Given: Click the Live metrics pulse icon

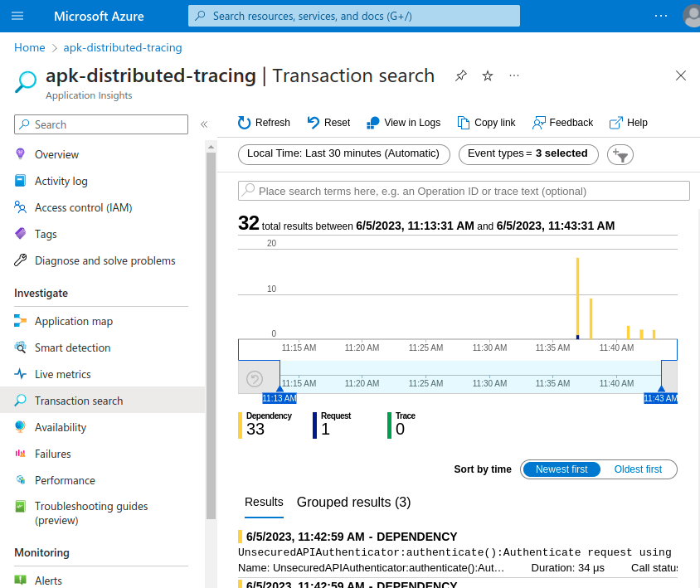Looking at the screenshot, I should [20, 374].
